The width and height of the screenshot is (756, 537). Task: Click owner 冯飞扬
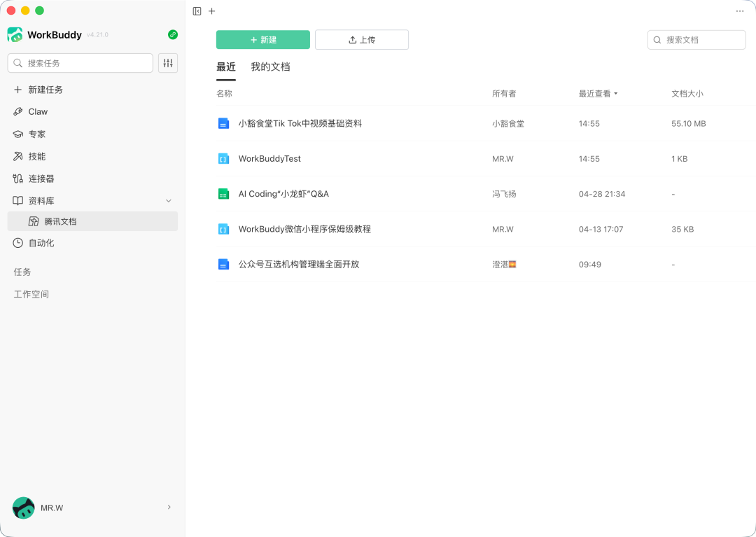pos(504,194)
